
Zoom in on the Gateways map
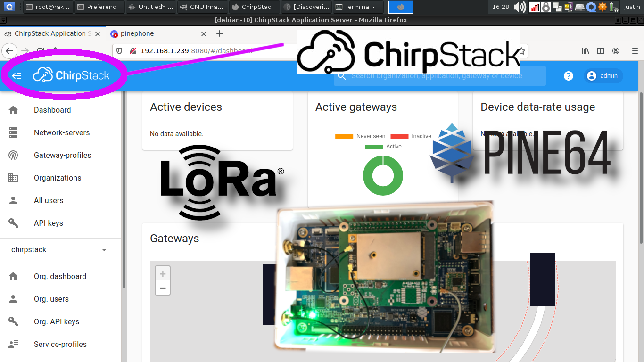[163, 273]
